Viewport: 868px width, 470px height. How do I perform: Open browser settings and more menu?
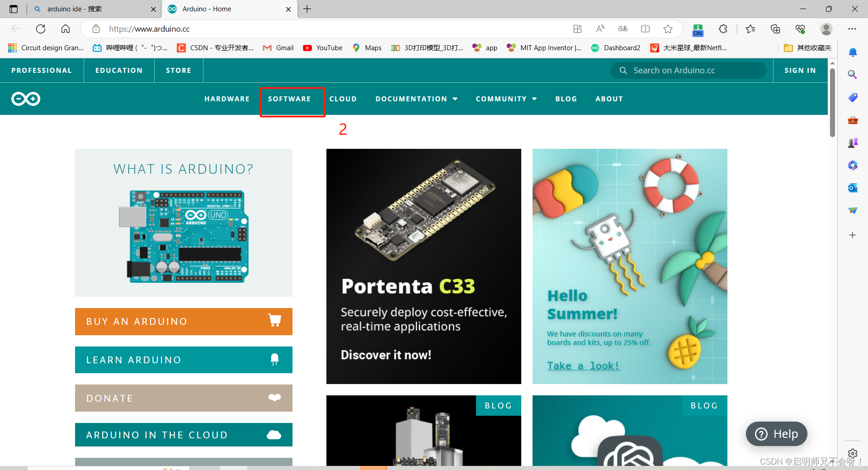[852, 29]
